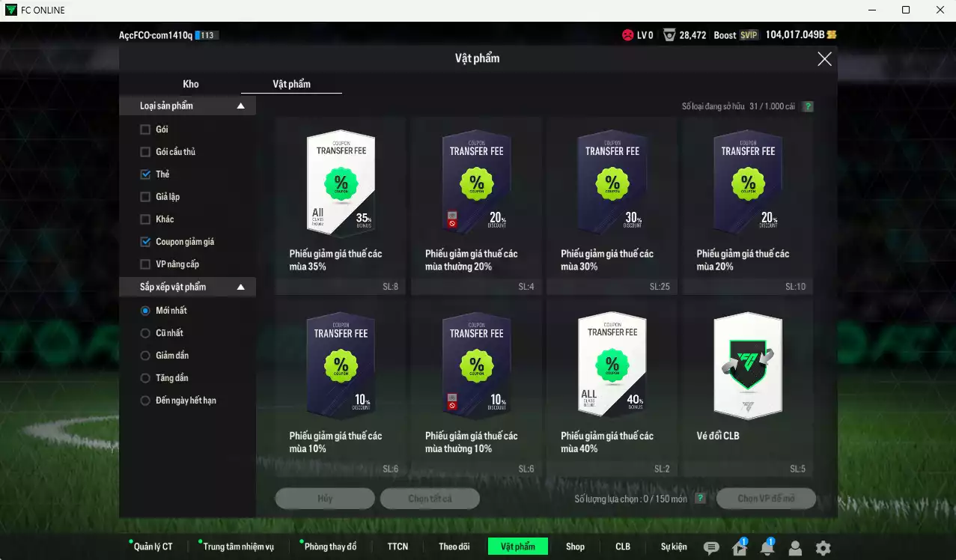Click the green help icon beside owned count

pos(808,106)
